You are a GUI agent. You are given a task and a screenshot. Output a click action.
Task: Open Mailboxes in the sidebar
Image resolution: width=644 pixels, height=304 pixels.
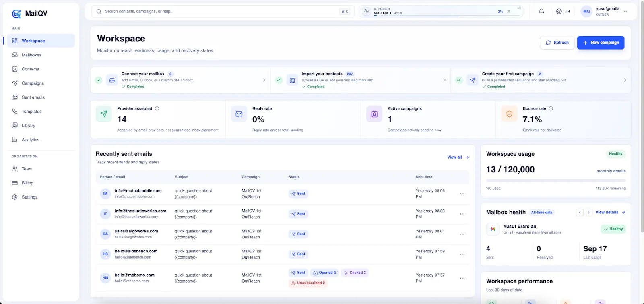pyautogui.click(x=41, y=55)
